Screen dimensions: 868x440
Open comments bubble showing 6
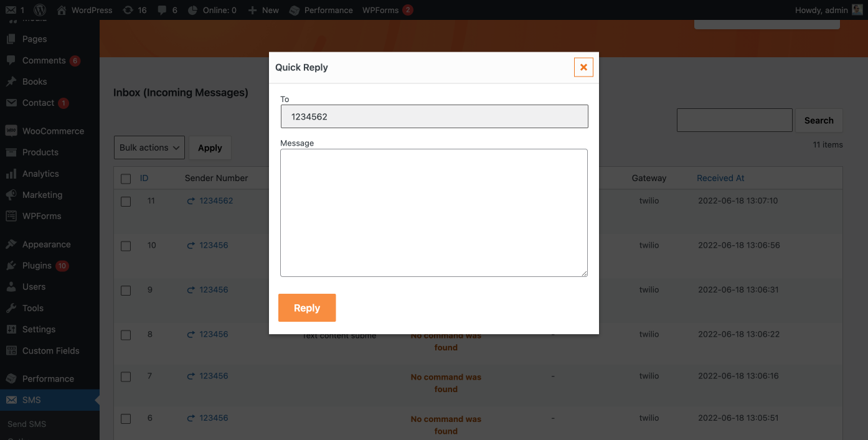tap(167, 10)
